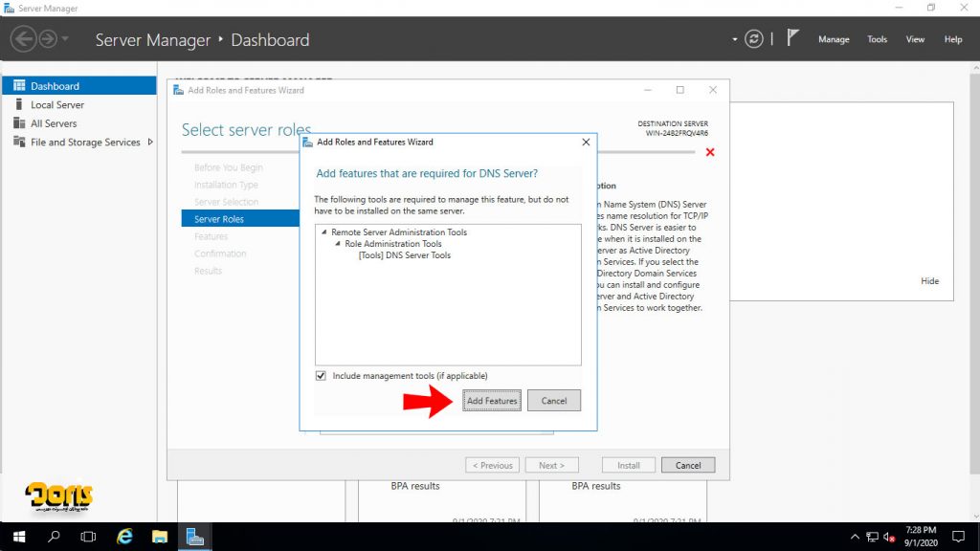Select the All Servers icon in the sidebar
This screenshot has height=551, width=980.
tap(19, 123)
